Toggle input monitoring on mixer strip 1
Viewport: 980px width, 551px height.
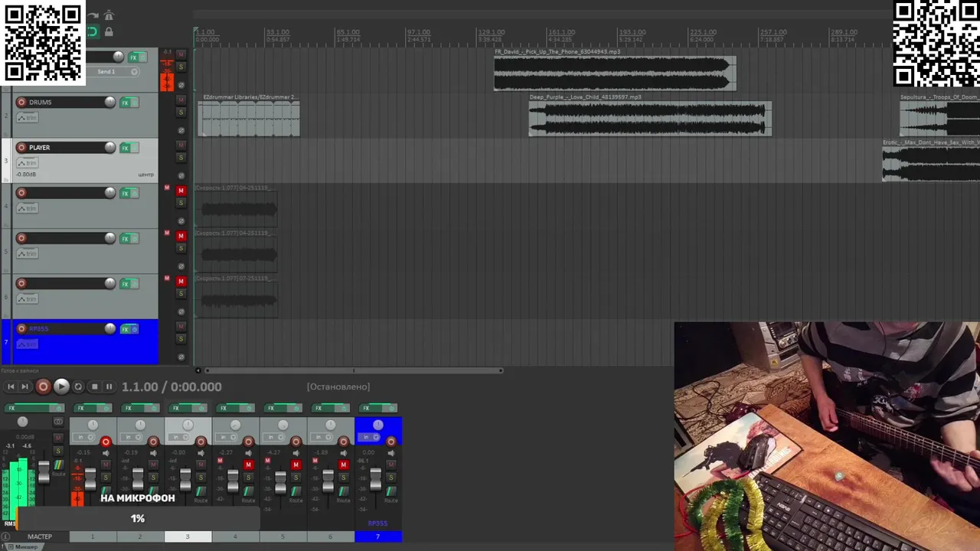[x=106, y=453]
